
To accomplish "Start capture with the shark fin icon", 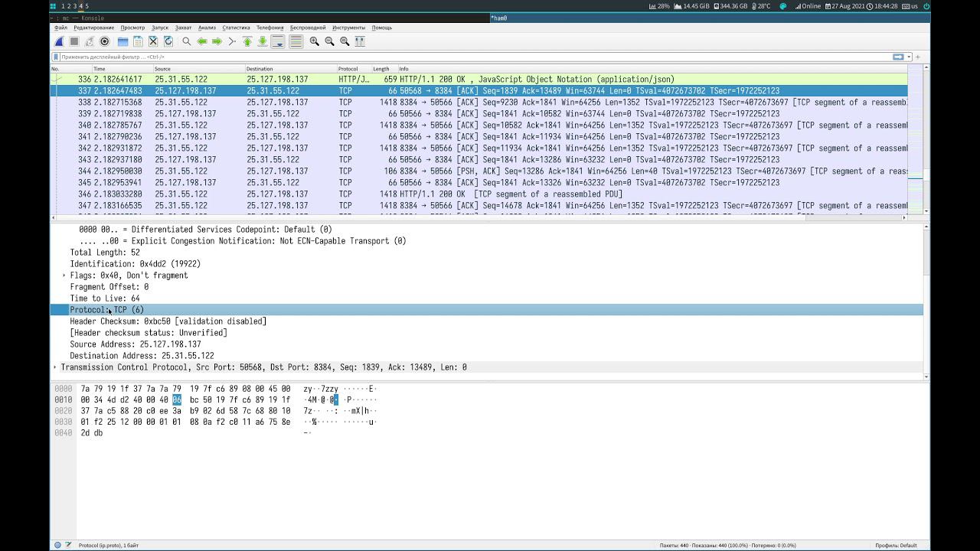I will coord(59,41).
